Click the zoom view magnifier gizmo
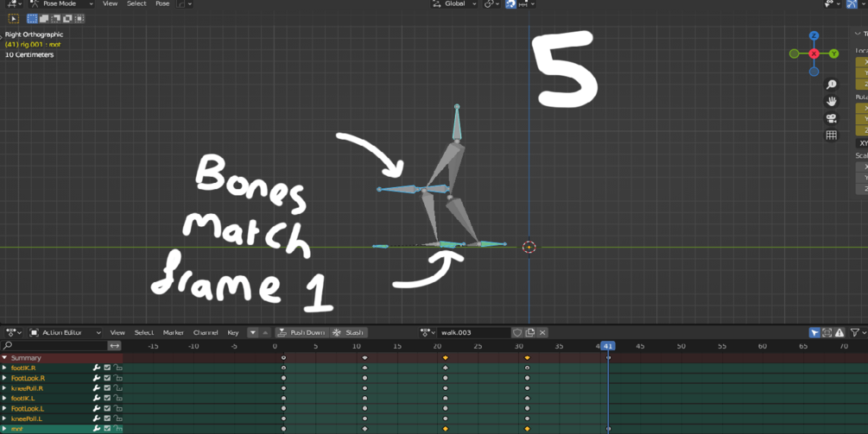The width and height of the screenshot is (868, 434). coord(831,84)
